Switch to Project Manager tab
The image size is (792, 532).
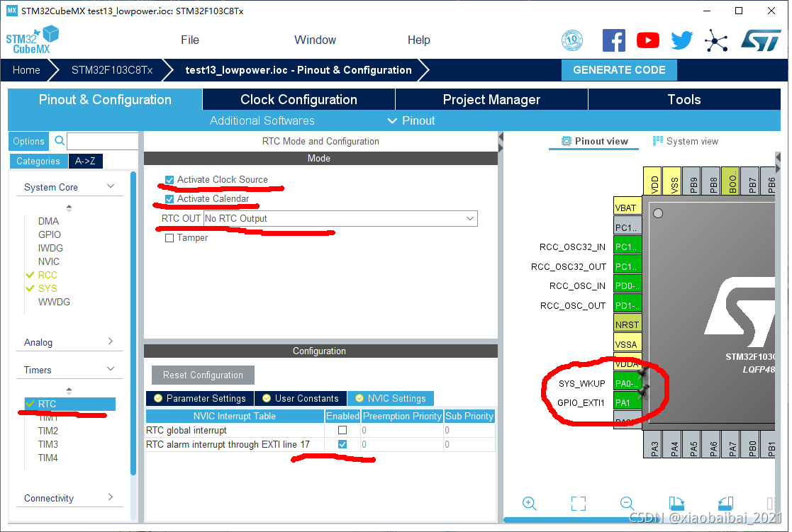pyautogui.click(x=491, y=99)
